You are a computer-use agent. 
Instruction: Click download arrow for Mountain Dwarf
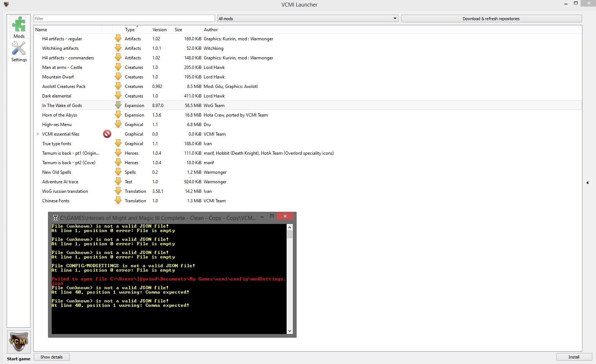pos(118,77)
